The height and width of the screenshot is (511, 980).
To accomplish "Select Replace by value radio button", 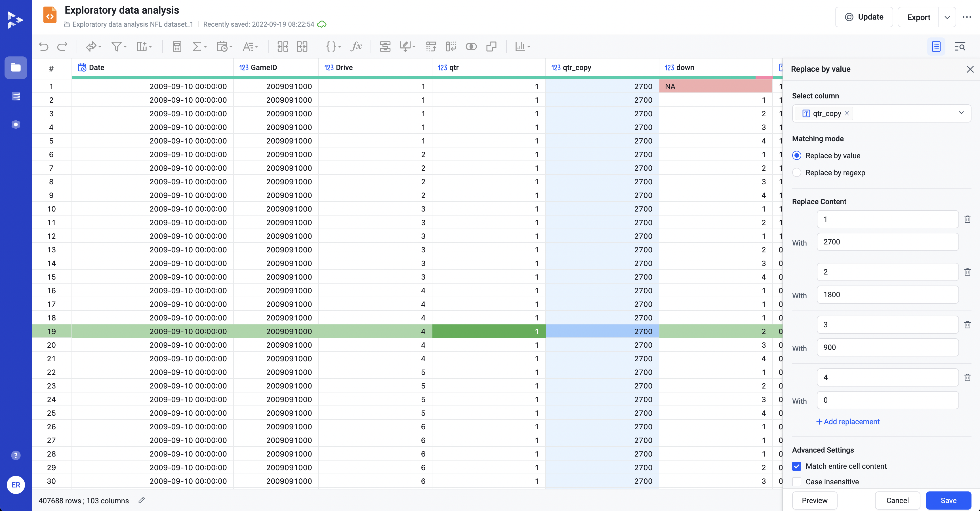I will click(797, 155).
